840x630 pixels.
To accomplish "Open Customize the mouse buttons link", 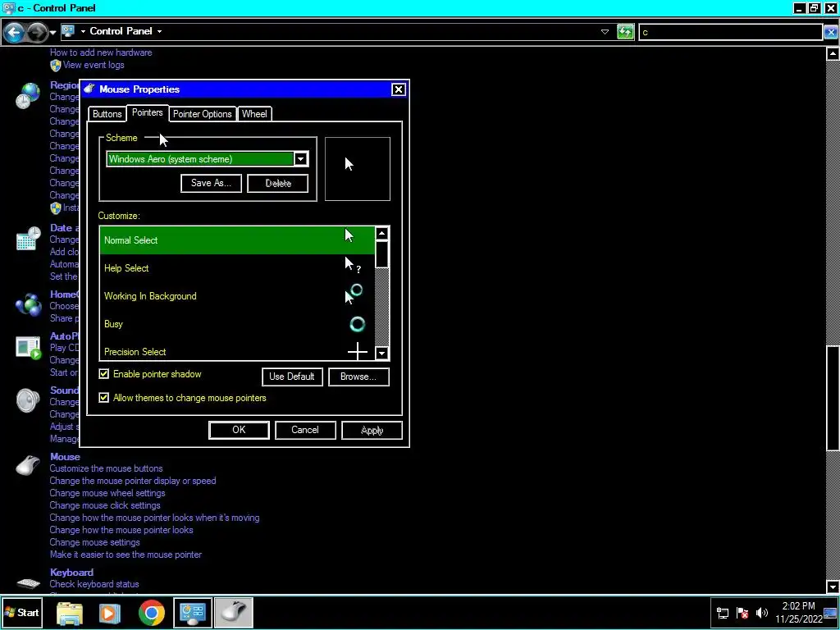I will (x=106, y=468).
